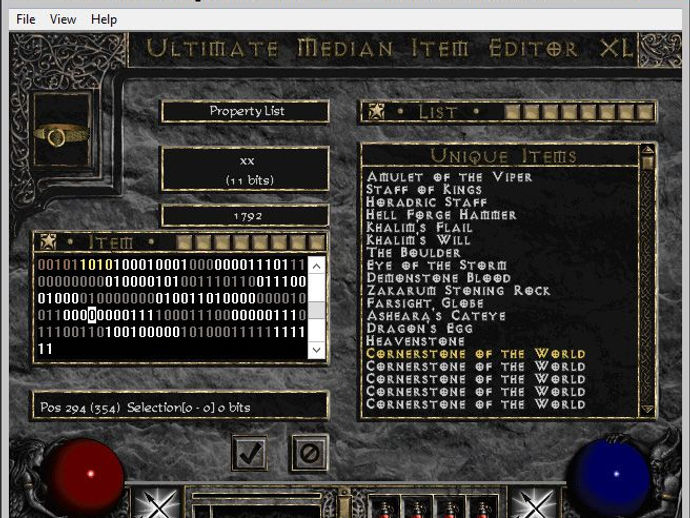Viewport: 690px width, 518px height.
Task: Open the File menu
Action: pyautogui.click(x=26, y=19)
